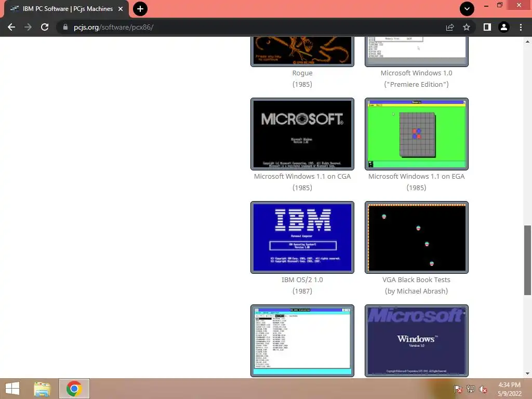The height and width of the screenshot is (399, 532).
Task: Close the IBM PC Software tab
Action: click(121, 9)
